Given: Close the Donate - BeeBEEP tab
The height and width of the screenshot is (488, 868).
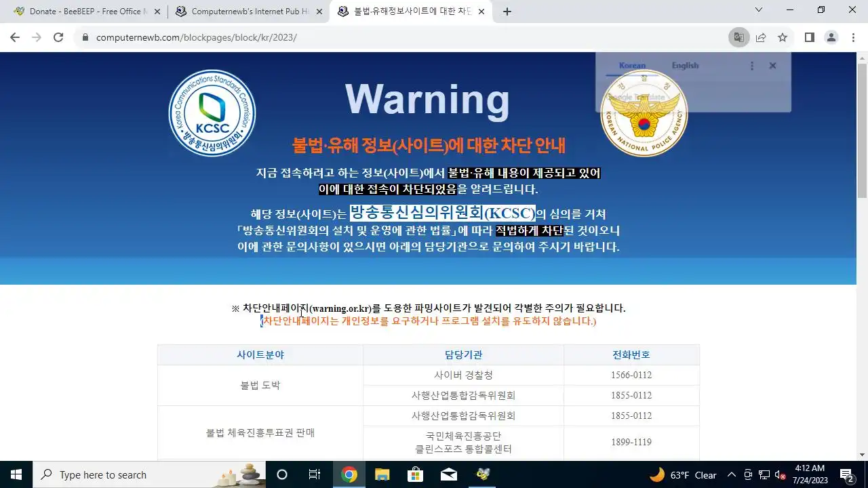Looking at the screenshot, I should [157, 12].
